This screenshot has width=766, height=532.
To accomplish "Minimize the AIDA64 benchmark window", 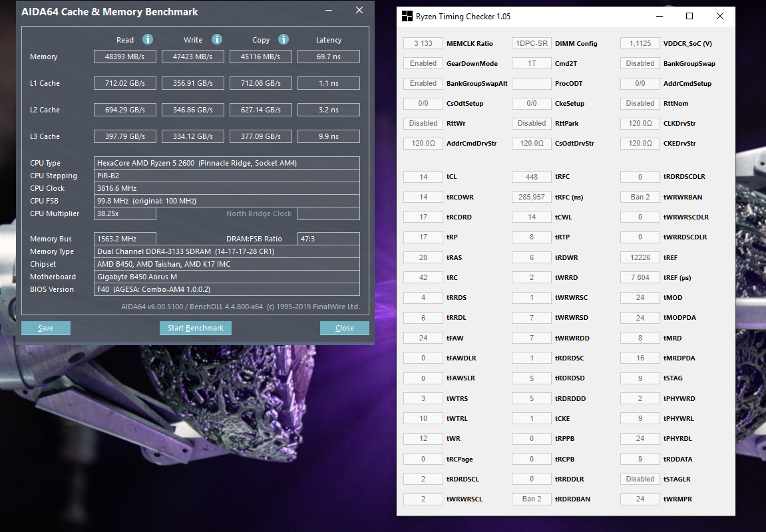I will tap(329, 10).
